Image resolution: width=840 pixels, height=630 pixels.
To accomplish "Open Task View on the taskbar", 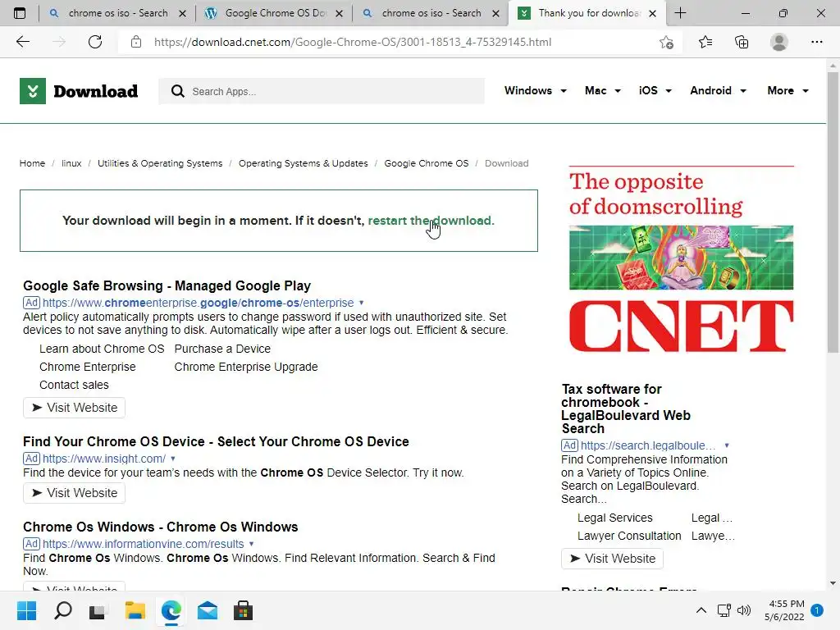I will [x=98, y=610].
